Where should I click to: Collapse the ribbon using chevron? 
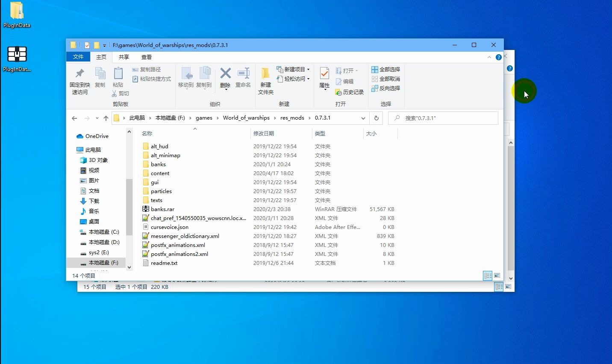(x=489, y=57)
